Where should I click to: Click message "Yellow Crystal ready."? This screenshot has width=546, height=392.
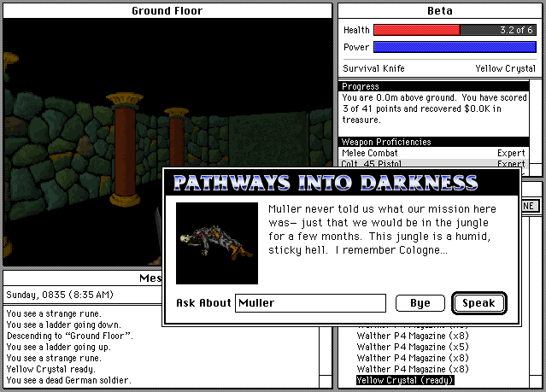(x=50, y=369)
